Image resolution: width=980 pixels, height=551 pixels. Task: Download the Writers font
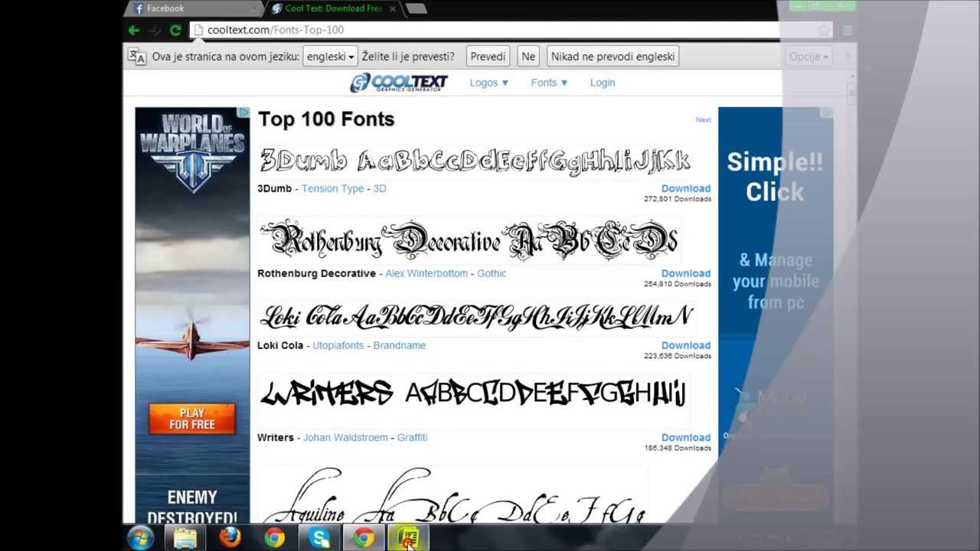686,438
